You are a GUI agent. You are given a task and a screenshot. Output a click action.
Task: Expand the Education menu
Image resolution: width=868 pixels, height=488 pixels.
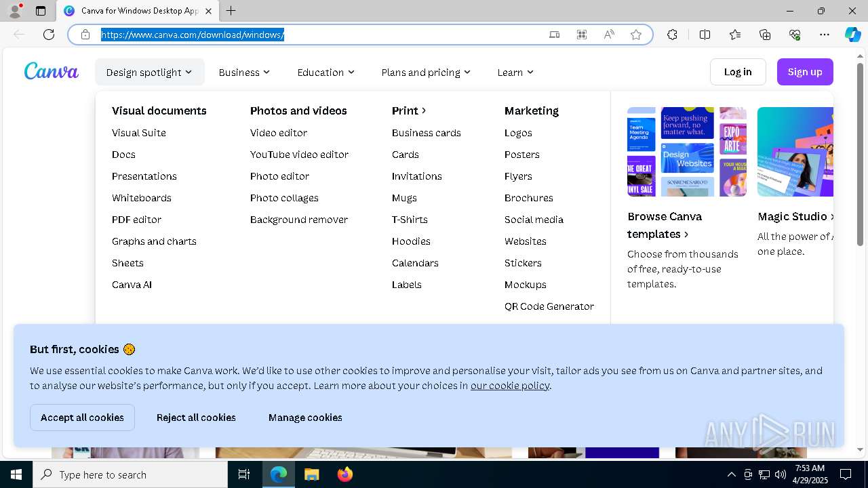325,72
